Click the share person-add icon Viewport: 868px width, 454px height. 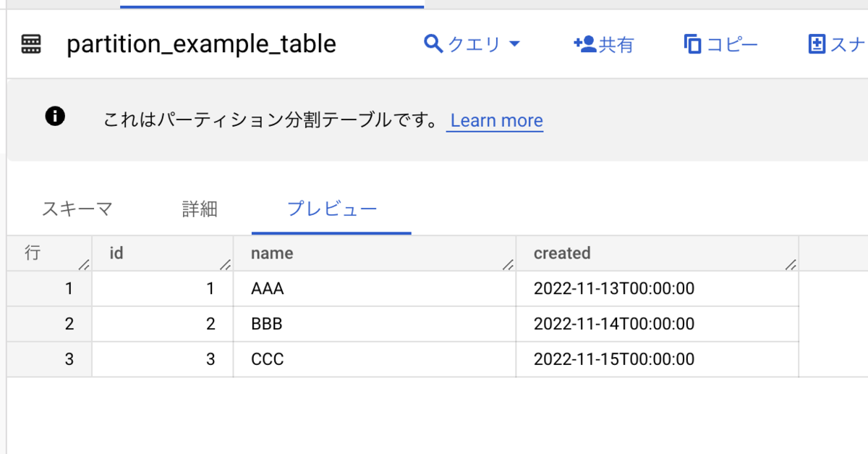coord(584,44)
